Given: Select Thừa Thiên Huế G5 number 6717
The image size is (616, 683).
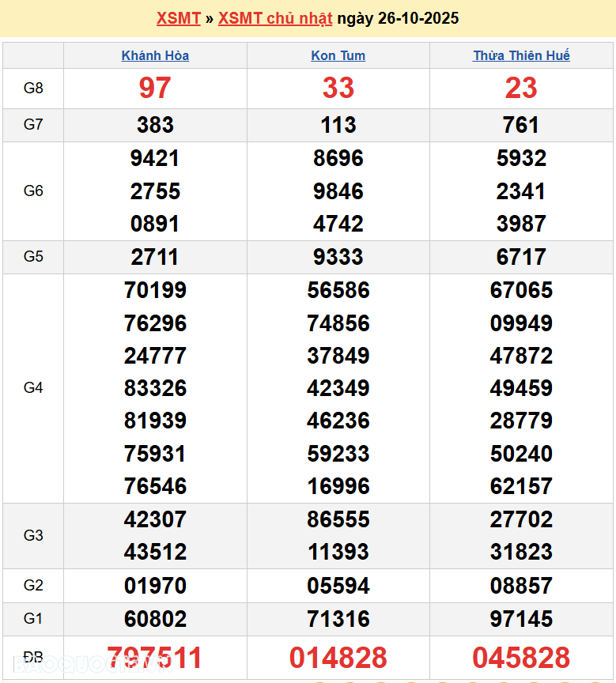Looking at the screenshot, I should pyautogui.click(x=521, y=257).
